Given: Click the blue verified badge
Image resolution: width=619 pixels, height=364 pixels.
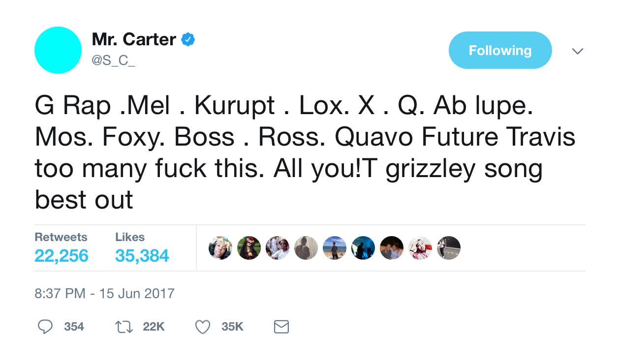Looking at the screenshot, I should point(188,40).
